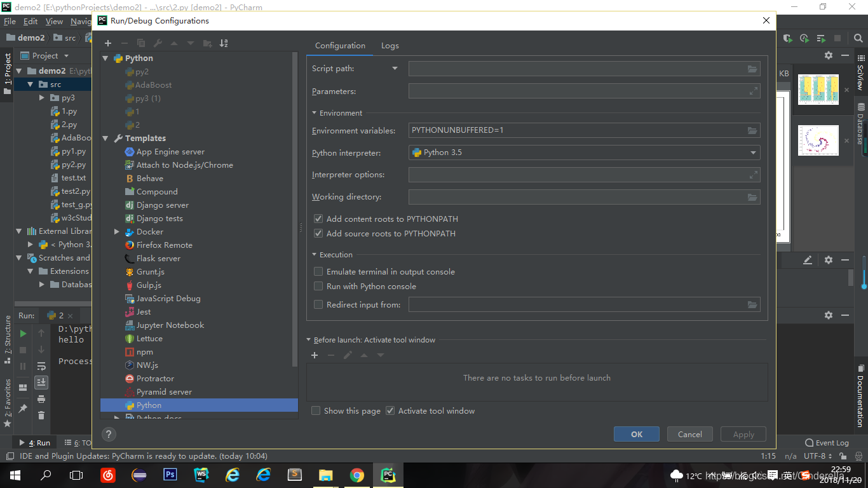The height and width of the screenshot is (488, 868).
Task: Open Photoshop from the Windows taskbar
Action: point(170,475)
